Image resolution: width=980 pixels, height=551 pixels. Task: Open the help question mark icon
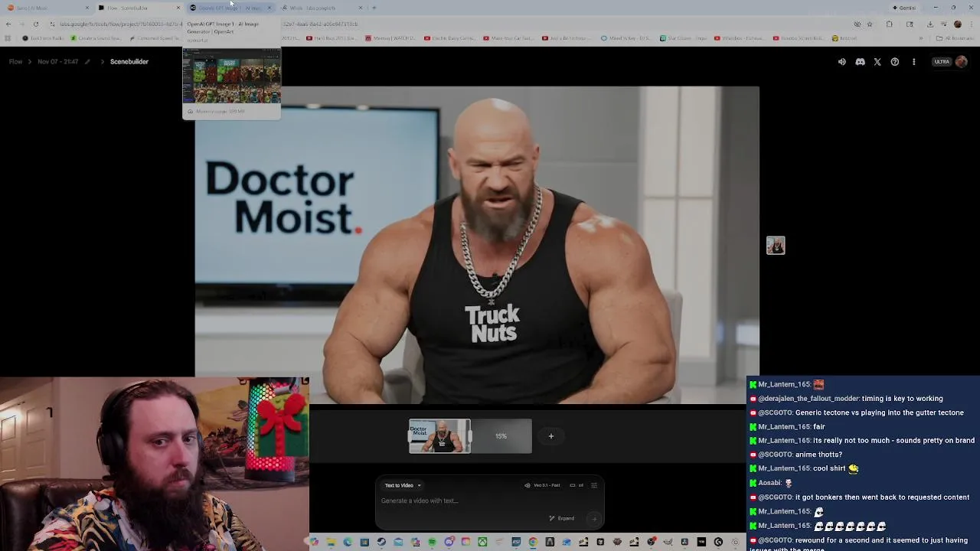point(895,62)
